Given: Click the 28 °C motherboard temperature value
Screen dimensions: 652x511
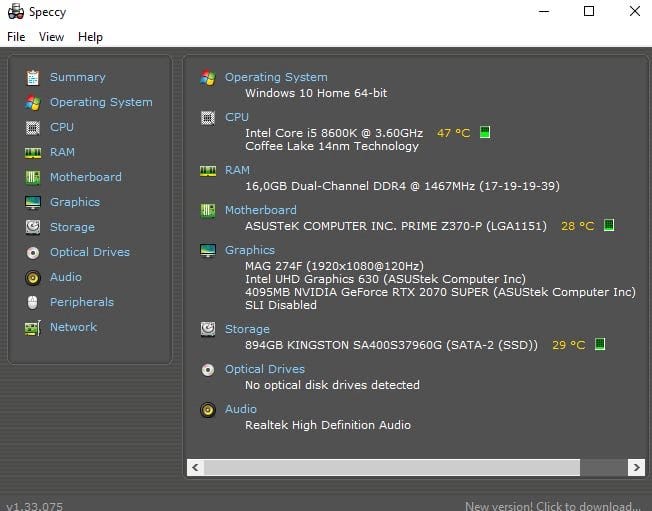Looking at the screenshot, I should coord(578,226).
